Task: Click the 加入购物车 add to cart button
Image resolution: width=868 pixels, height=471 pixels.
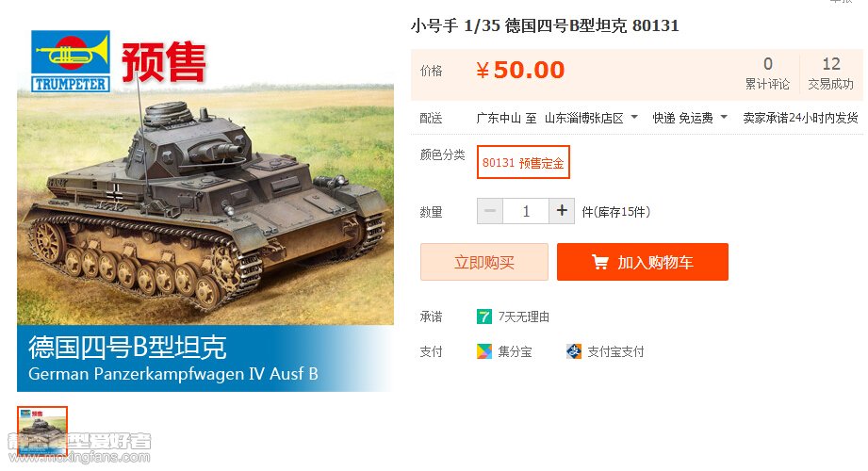Action: coord(643,262)
